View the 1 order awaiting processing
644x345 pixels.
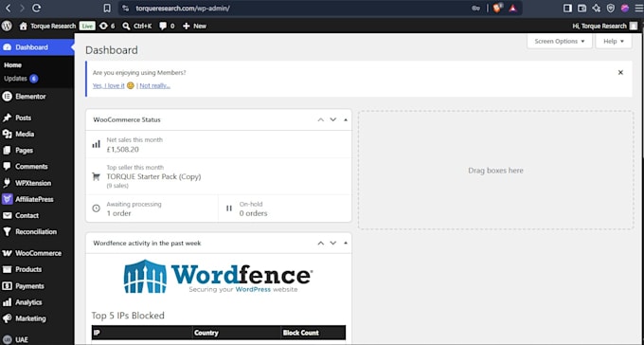[152, 209]
